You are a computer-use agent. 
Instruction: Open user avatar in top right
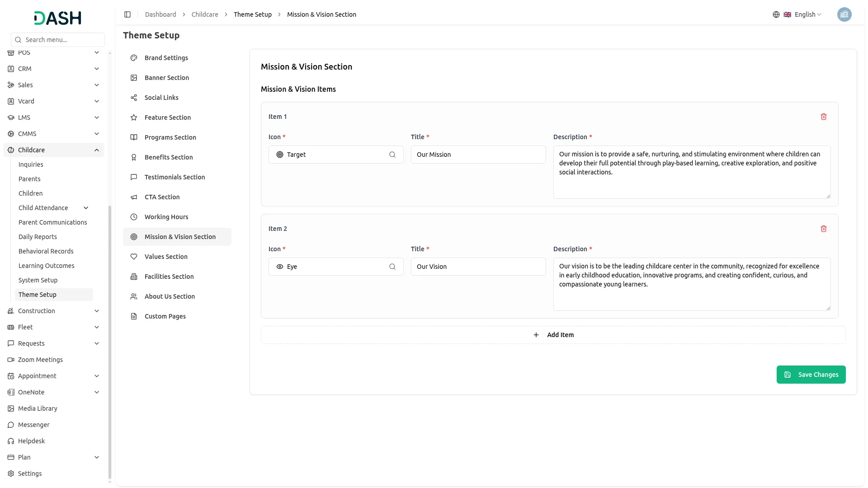[844, 14]
